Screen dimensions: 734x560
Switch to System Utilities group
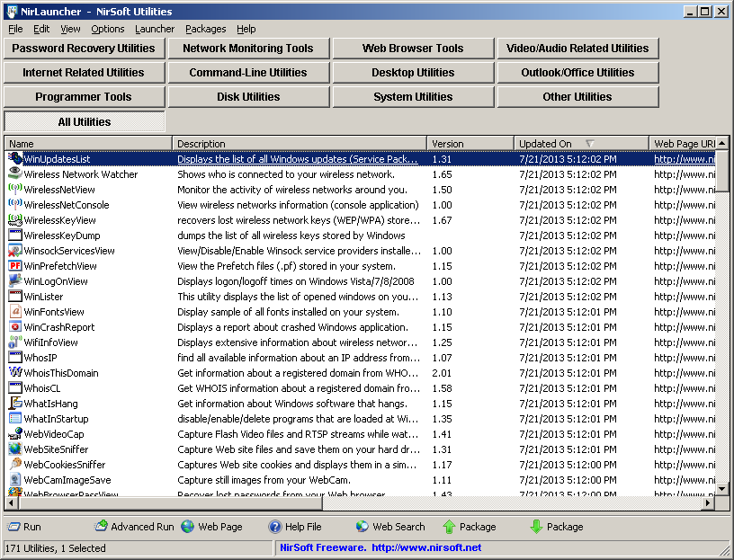coord(414,97)
